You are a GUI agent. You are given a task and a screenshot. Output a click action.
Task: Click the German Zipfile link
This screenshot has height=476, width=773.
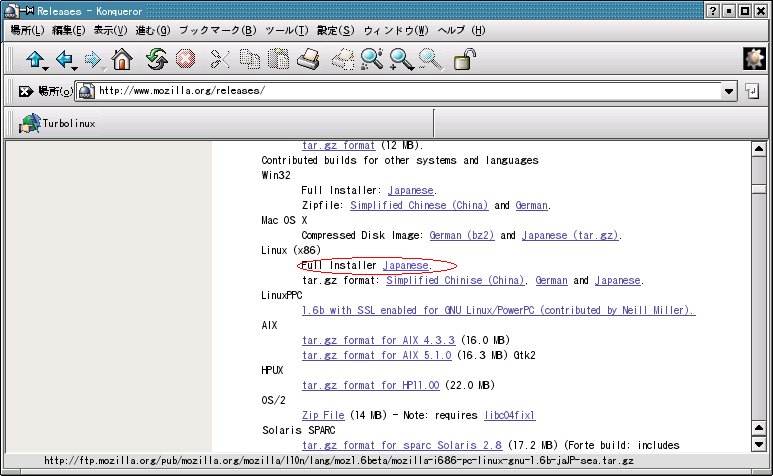click(531, 205)
